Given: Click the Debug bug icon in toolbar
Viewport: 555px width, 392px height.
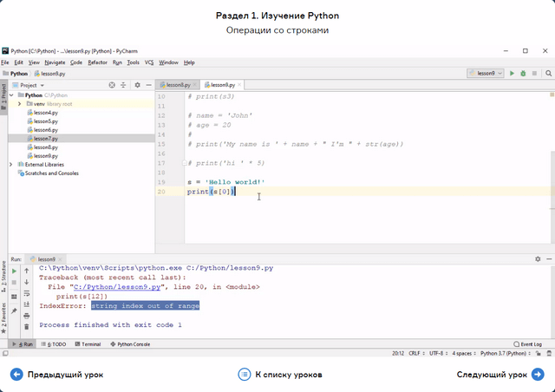Looking at the screenshot, I should click(x=522, y=74).
